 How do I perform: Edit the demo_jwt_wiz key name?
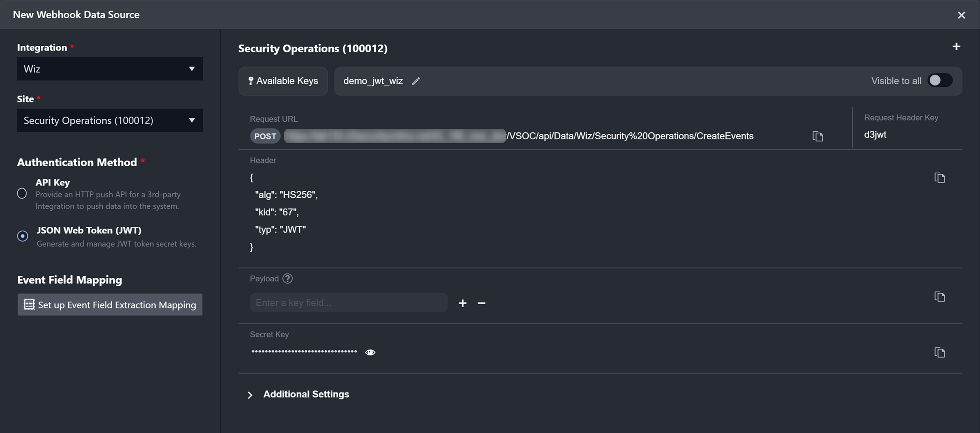[x=416, y=81]
